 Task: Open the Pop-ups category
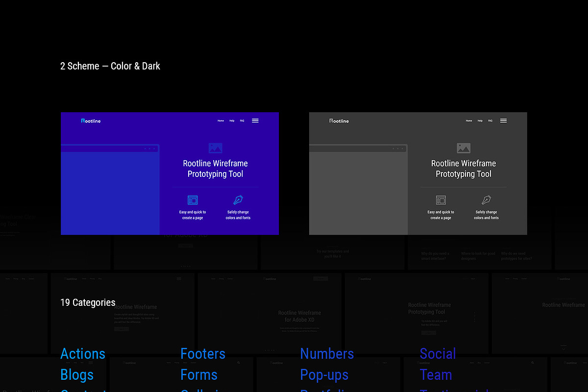[324, 375]
